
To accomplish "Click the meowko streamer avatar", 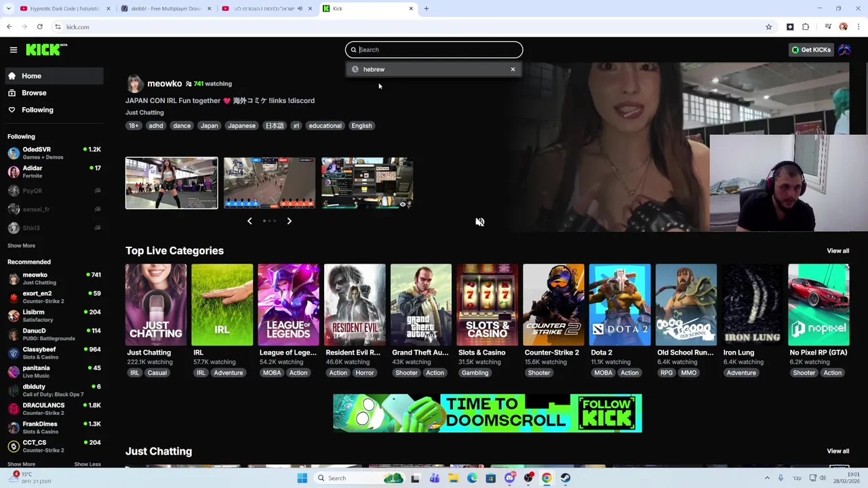I will click(x=135, y=83).
